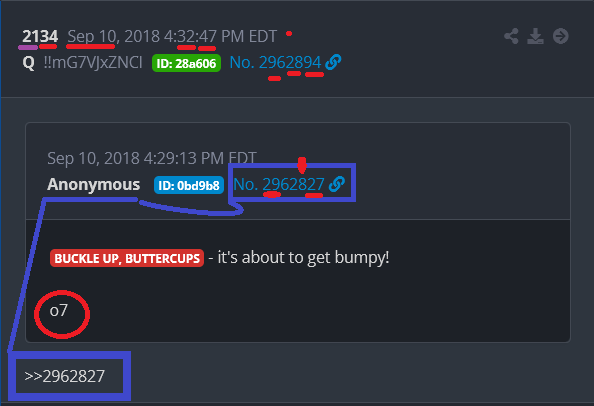Open the No. 2962894 post link

275,62
